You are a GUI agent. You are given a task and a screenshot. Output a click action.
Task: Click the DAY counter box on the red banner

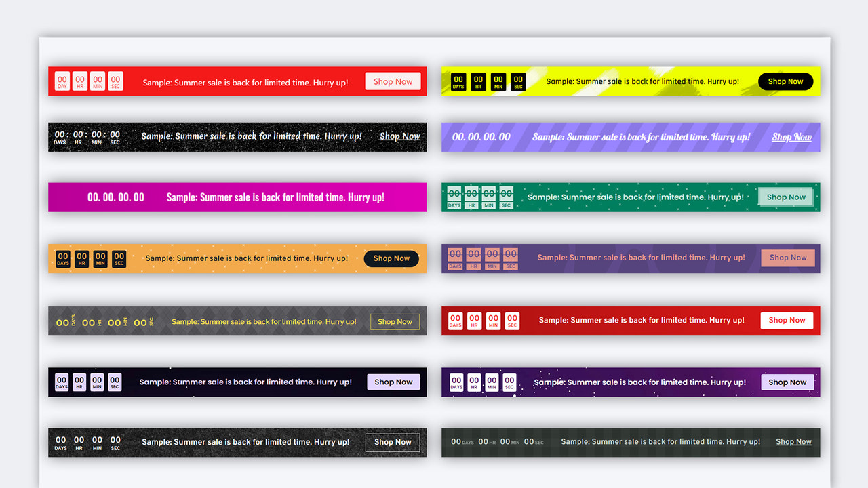click(62, 81)
